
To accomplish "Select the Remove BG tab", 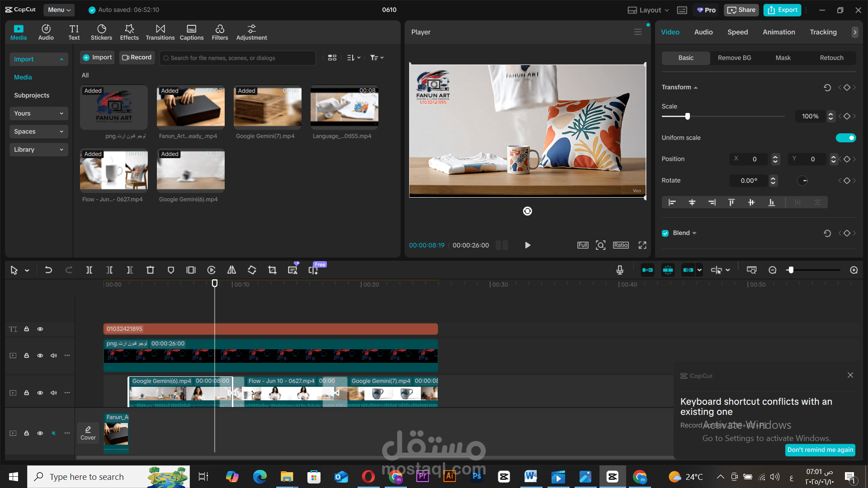I will pyautogui.click(x=734, y=58).
